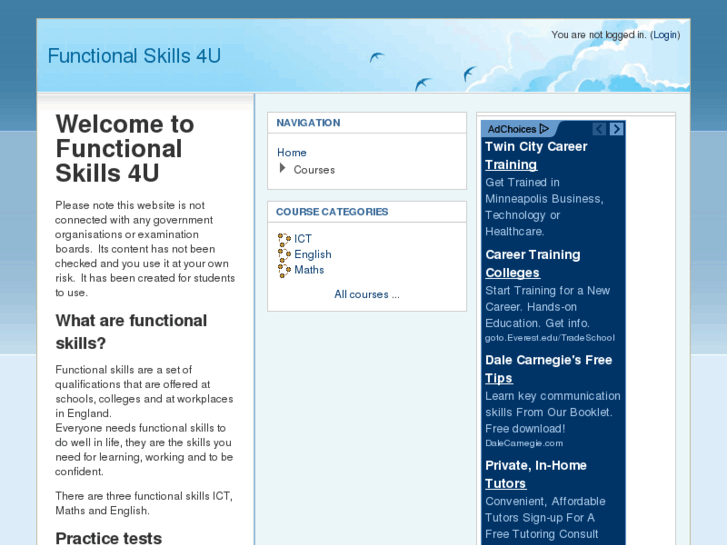Open the Login link
This screenshot has width=727, height=545.
665,35
